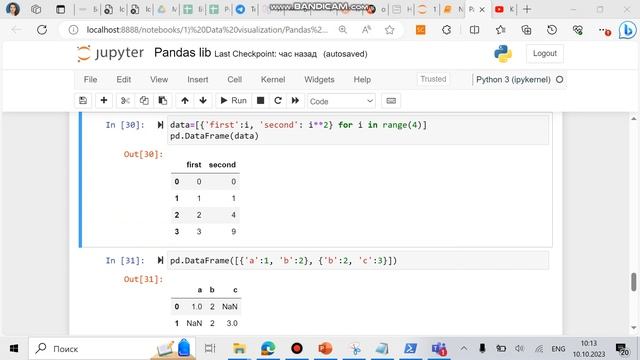Image resolution: width=640 pixels, height=360 pixels.
Task: Open Bing Copilot sidebar icon
Action: coord(627,30)
